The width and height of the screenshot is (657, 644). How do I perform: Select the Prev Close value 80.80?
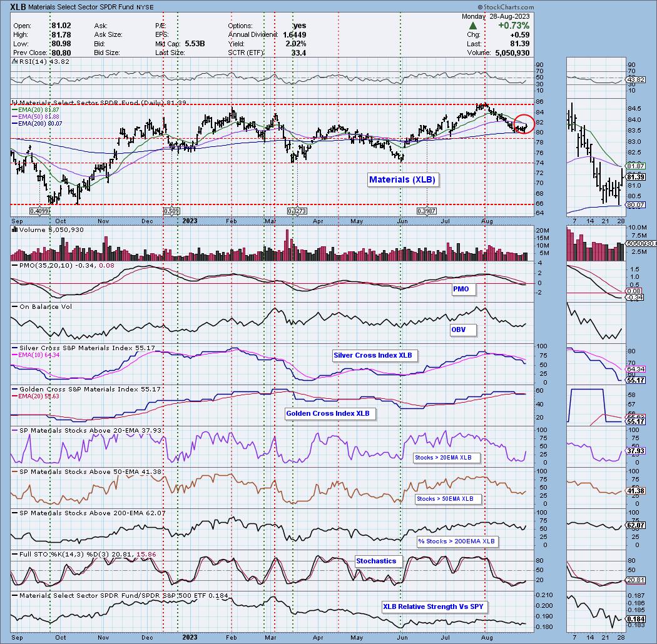coord(61,53)
